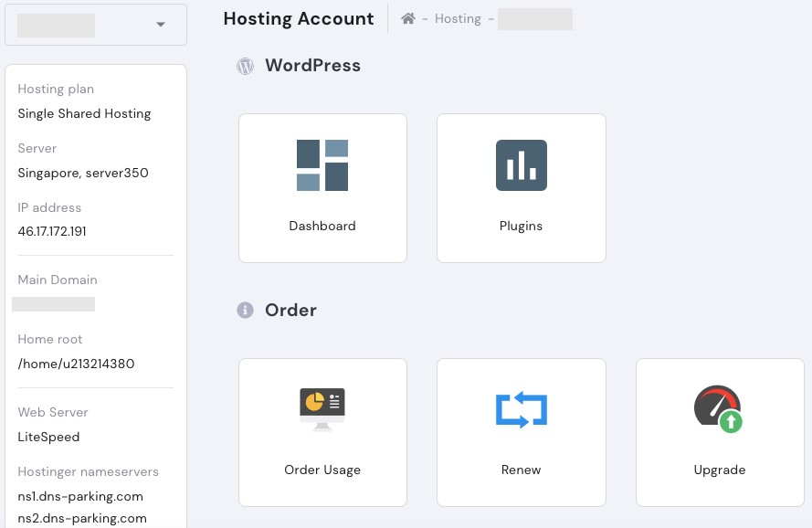Image resolution: width=812 pixels, height=528 pixels.
Task: Click the Single Shared Hosting plan text
Action: pos(84,113)
